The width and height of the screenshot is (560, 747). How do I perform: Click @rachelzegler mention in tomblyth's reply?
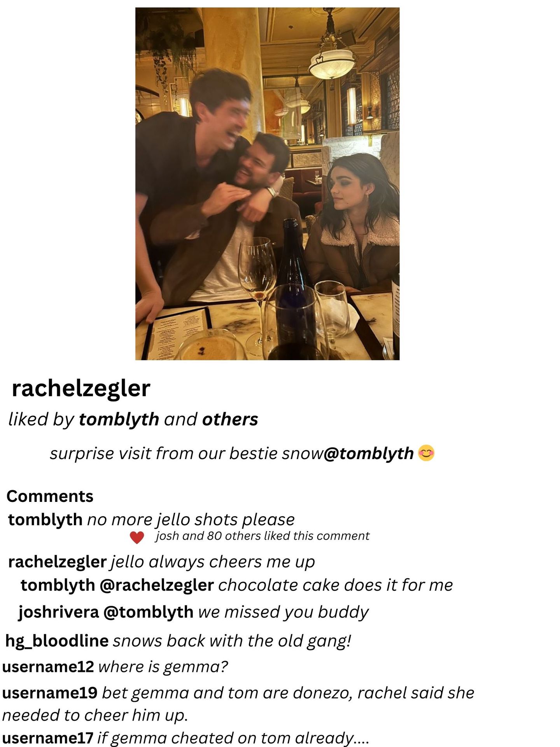[157, 585]
